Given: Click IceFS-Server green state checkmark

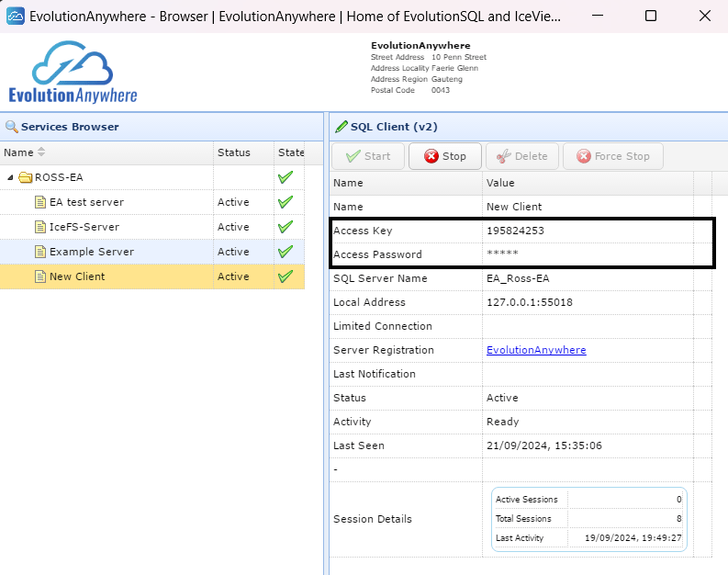Looking at the screenshot, I should tap(286, 227).
